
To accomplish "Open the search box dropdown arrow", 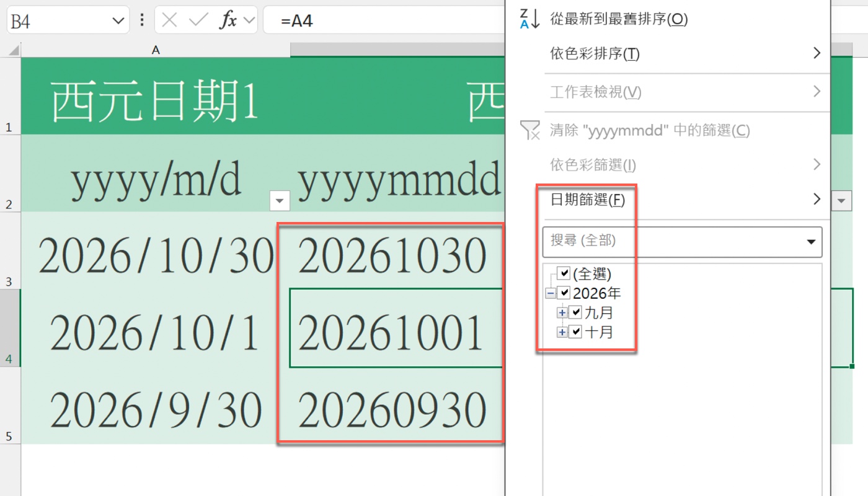I will point(811,242).
